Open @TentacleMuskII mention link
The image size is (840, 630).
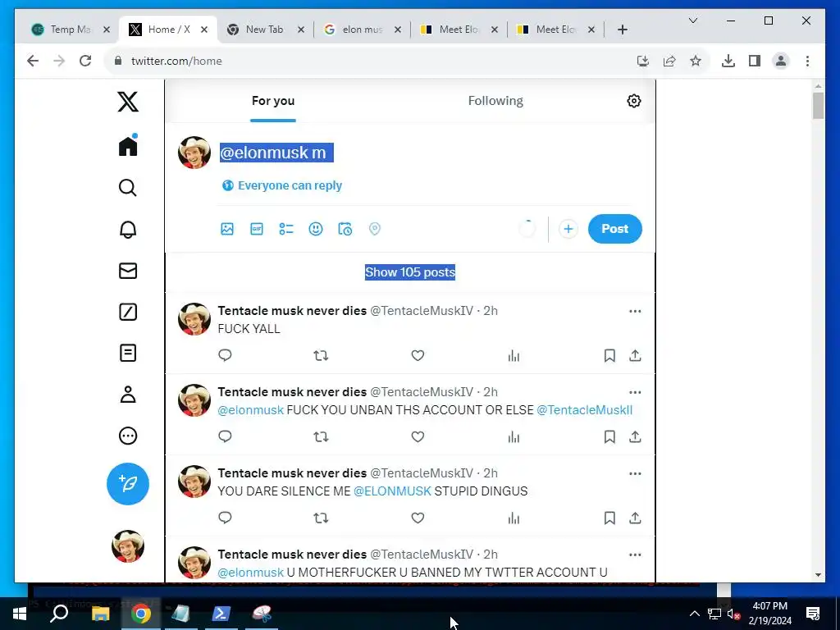click(584, 410)
